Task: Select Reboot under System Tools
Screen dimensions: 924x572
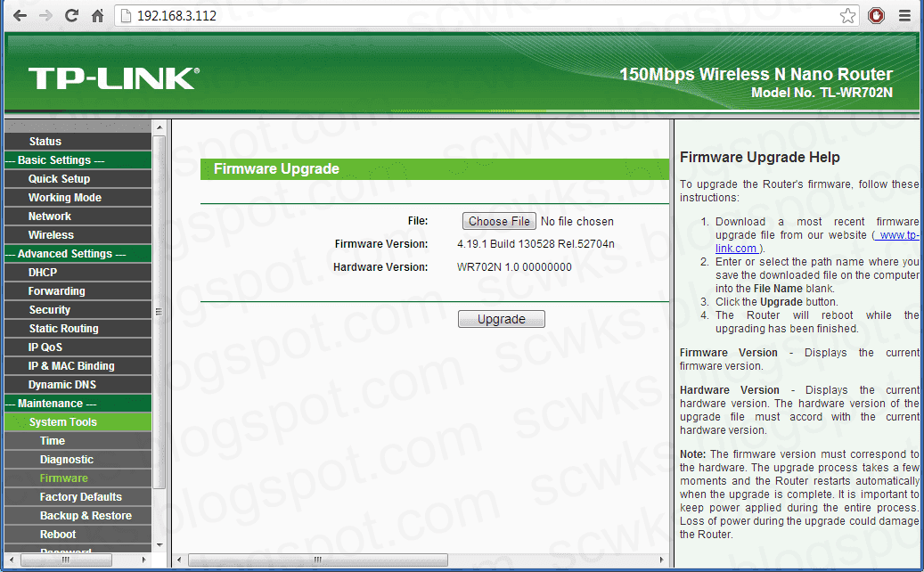Action: click(58, 534)
